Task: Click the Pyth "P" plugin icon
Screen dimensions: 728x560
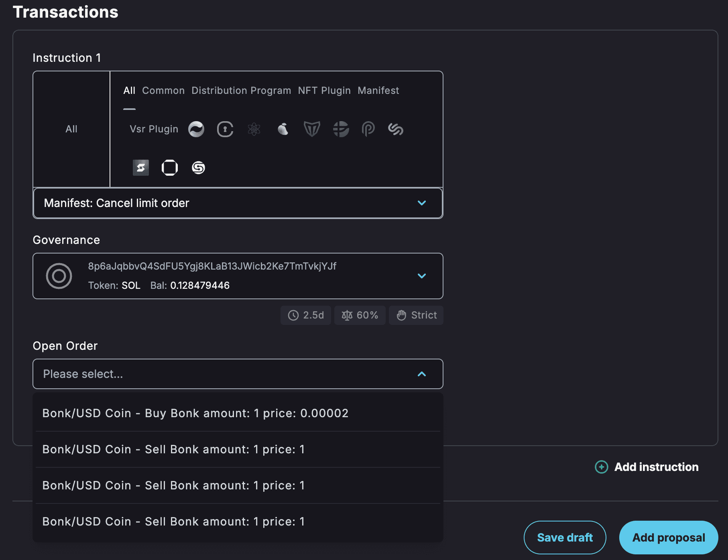Action: click(368, 129)
